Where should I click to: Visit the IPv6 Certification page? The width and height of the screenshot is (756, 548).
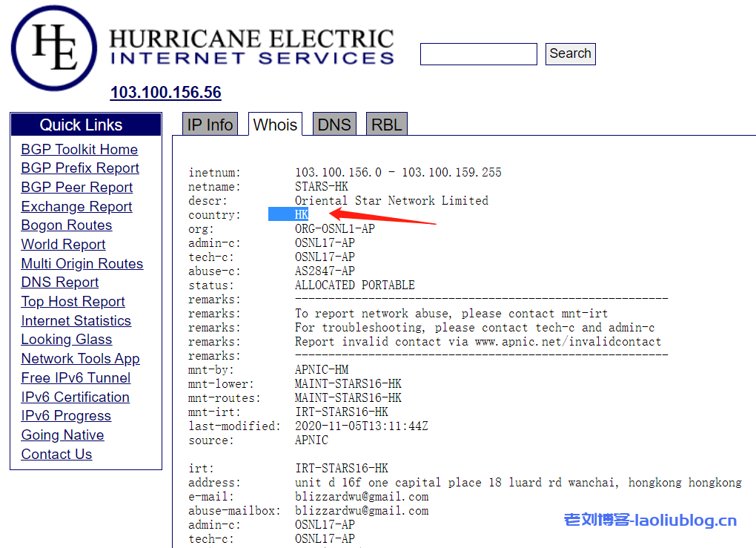75,397
